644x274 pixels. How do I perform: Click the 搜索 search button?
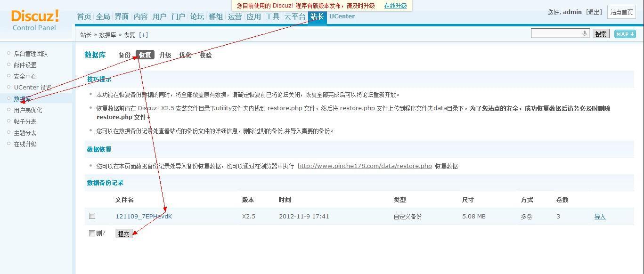(x=601, y=33)
